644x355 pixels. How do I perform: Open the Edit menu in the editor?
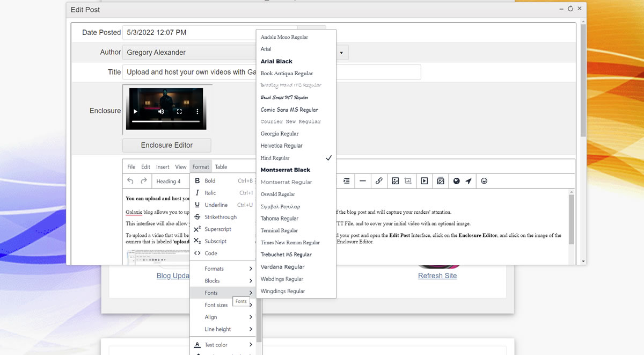[145, 167]
